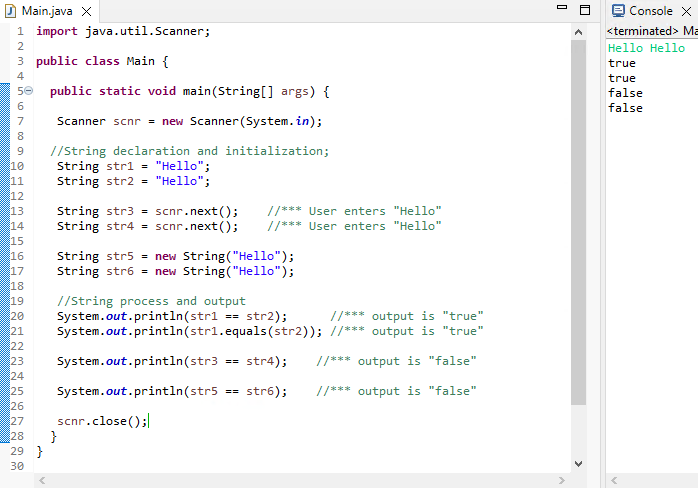Click the Console monitor icon
The image size is (698, 488).
click(x=618, y=11)
